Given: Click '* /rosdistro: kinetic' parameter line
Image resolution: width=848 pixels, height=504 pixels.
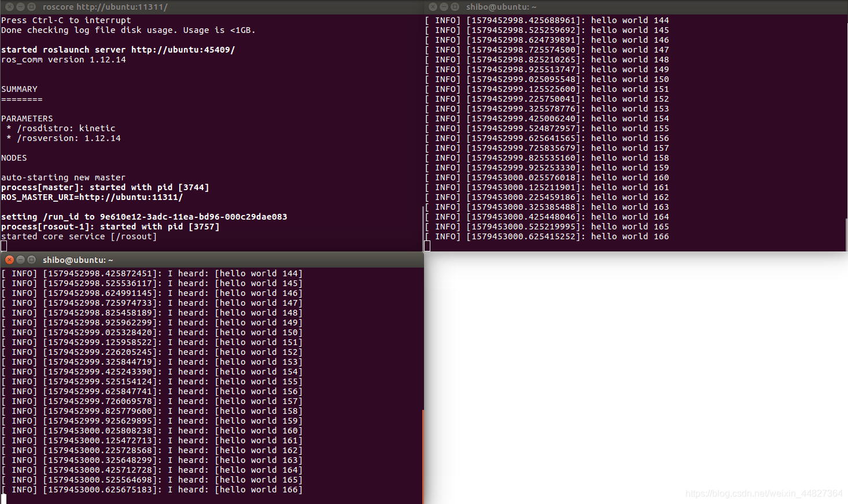Looking at the screenshot, I should (x=61, y=128).
